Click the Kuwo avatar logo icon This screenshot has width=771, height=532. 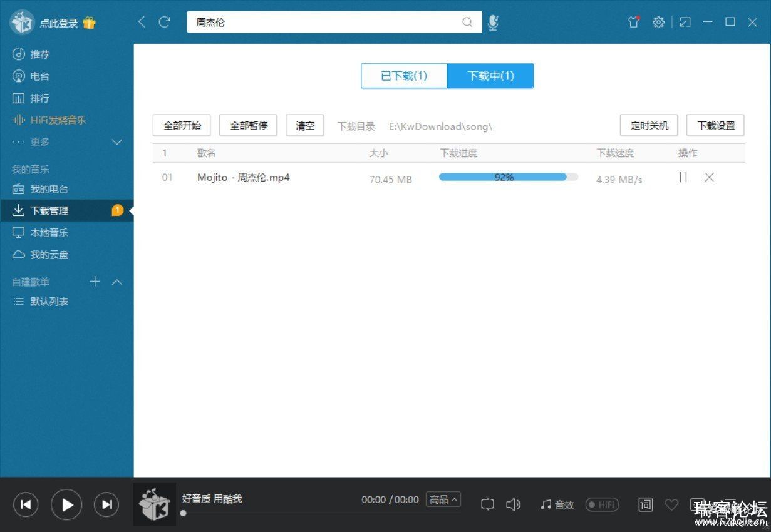coord(23,23)
